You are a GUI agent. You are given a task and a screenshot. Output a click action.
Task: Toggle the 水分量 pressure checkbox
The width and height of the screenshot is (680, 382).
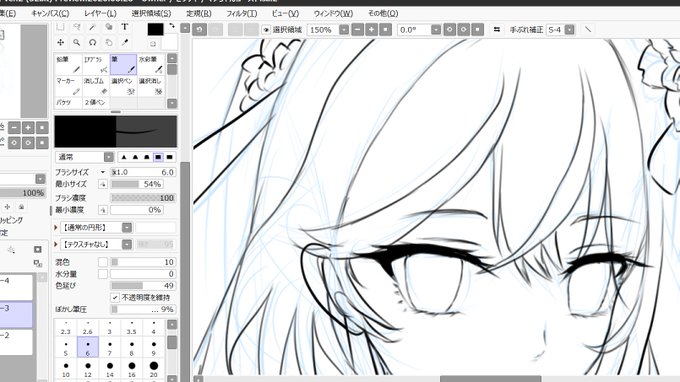[102, 274]
